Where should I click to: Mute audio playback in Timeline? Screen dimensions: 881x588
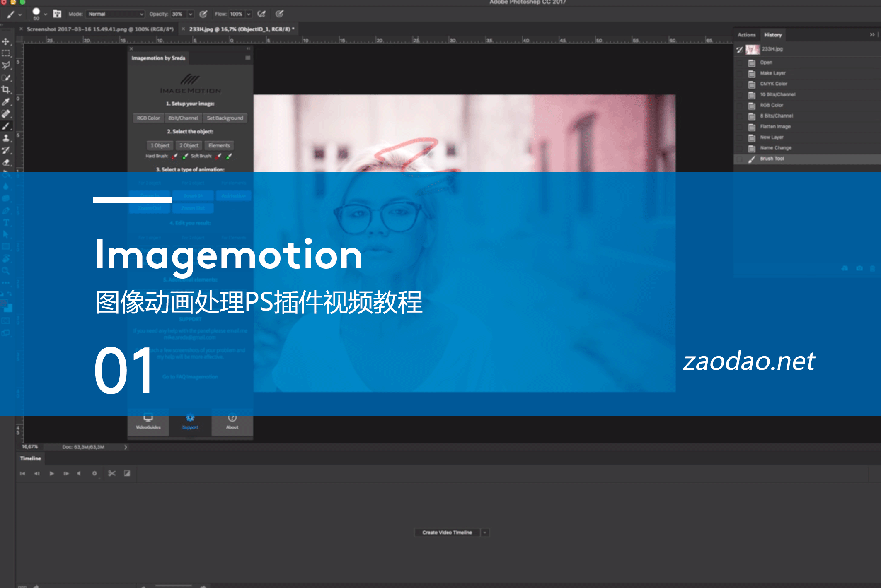tap(79, 473)
